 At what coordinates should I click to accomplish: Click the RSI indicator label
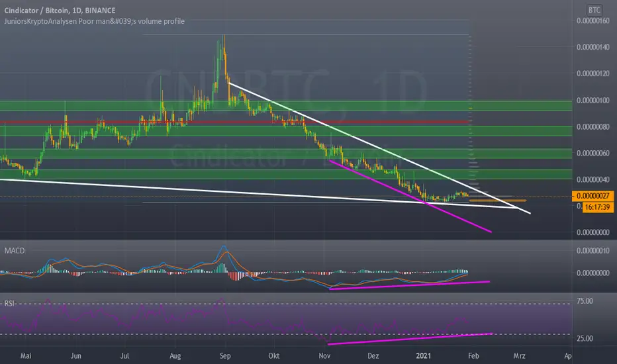tap(9, 303)
